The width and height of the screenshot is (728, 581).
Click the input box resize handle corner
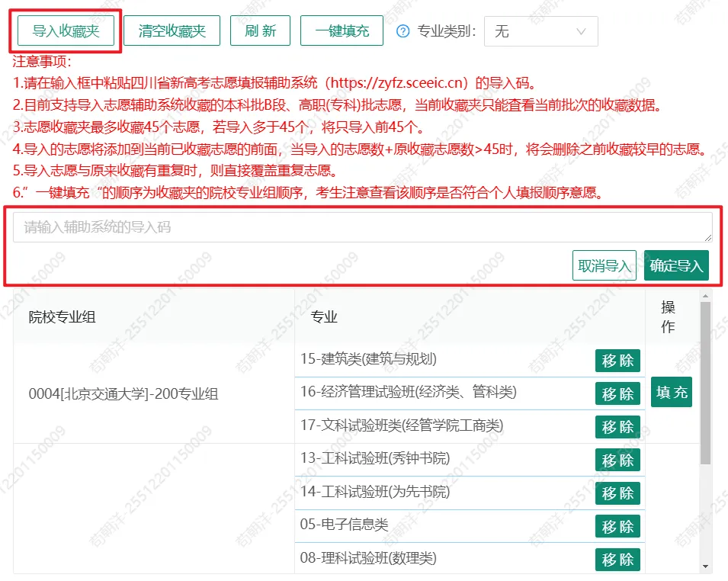pyautogui.click(x=708, y=238)
